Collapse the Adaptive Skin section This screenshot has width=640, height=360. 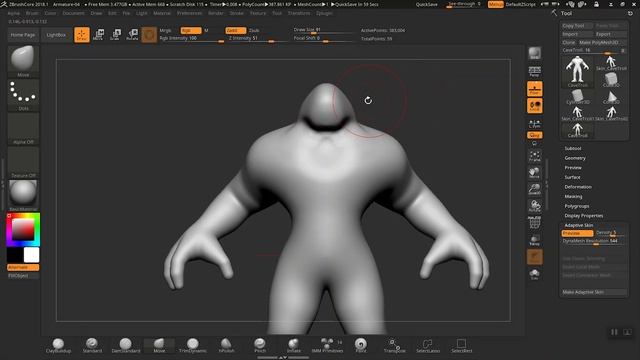[578, 225]
